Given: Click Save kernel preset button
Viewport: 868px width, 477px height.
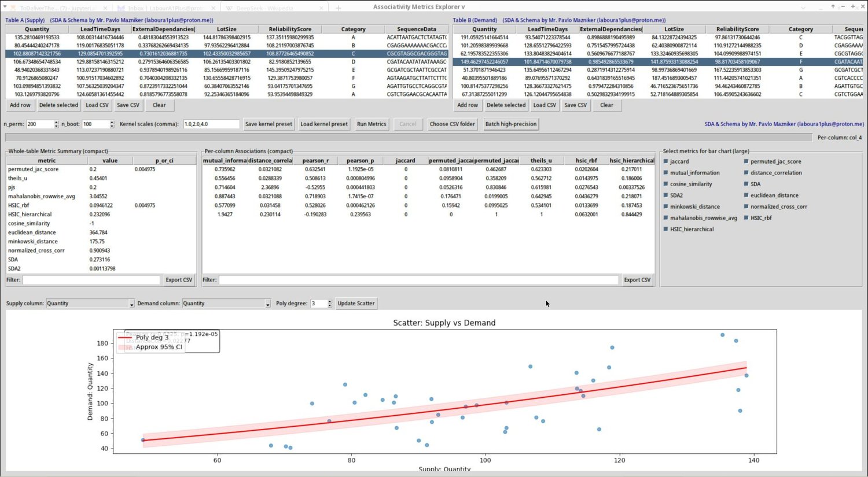Looking at the screenshot, I should tap(269, 124).
